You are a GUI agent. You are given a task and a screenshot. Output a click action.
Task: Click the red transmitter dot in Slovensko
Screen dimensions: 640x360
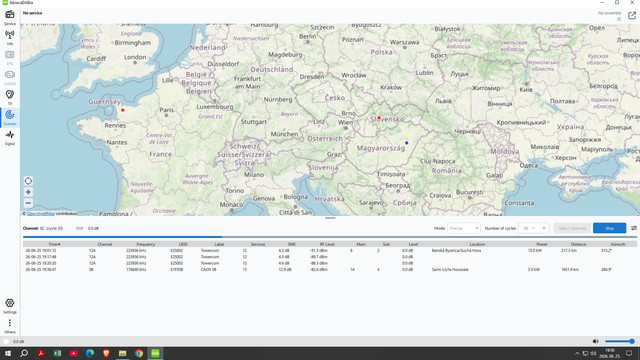[379, 118]
